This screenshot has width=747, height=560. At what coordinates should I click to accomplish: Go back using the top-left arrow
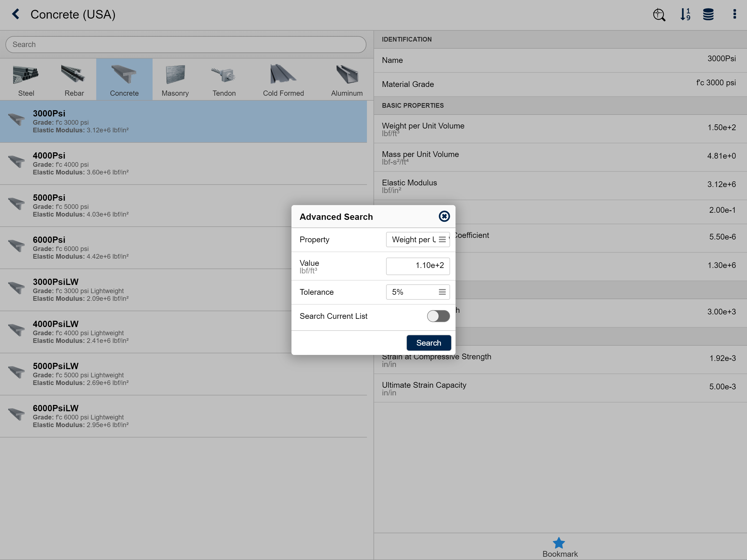point(16,14)
